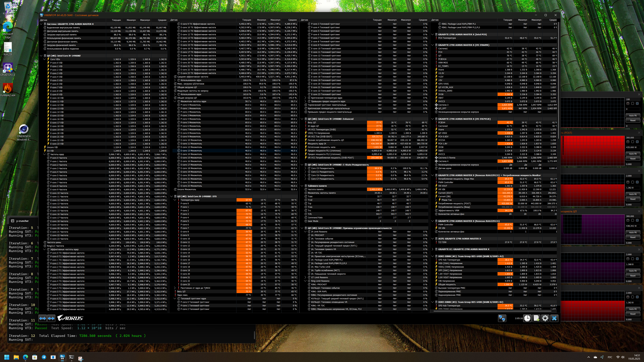Open HWiNFO sensor settings gear
The image size is (644, 362).
tap(545, 318)
